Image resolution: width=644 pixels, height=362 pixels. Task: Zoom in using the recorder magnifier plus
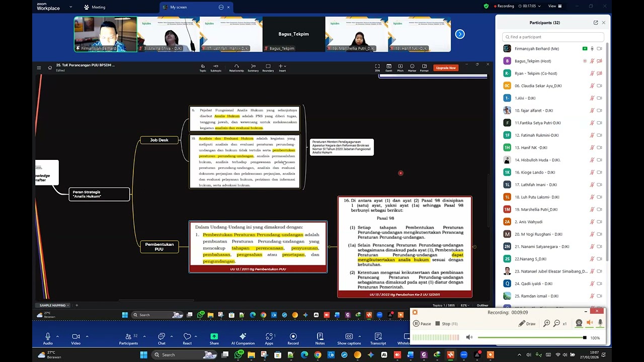pos(547,323)
